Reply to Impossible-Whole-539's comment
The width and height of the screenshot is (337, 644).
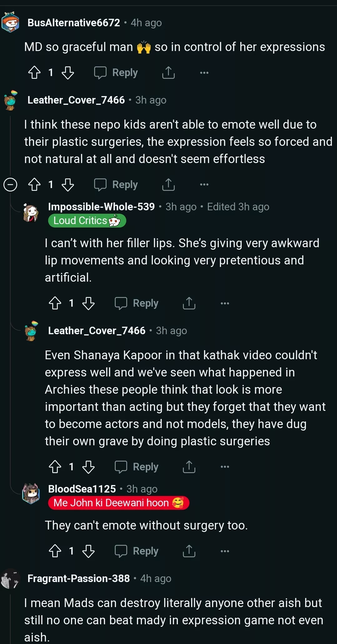point(137,303)
